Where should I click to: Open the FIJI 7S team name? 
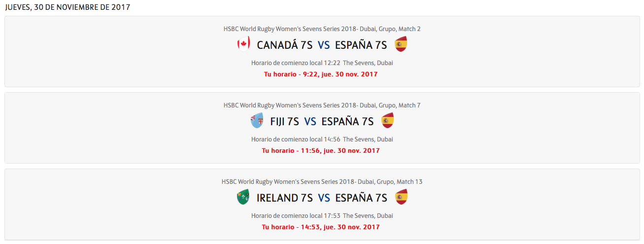point(284,122)
